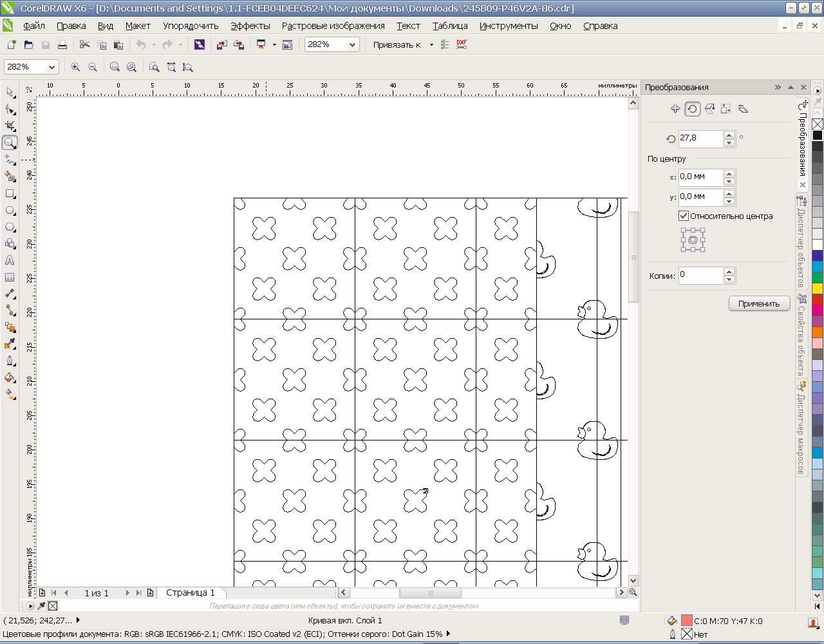824x644 pixels.
Task: Expand the 'Привязать к' dropdown
Action: pyautogui.click(x=431, y=45)
